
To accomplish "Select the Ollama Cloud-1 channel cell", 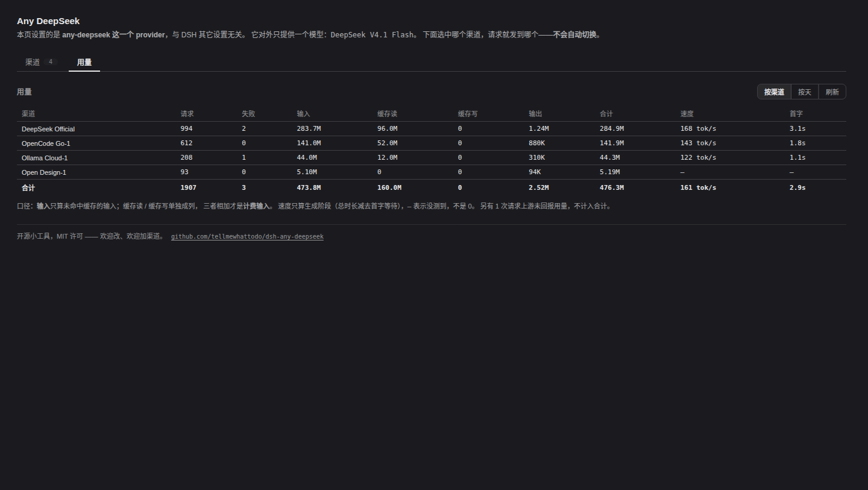I will pos(45,158).
